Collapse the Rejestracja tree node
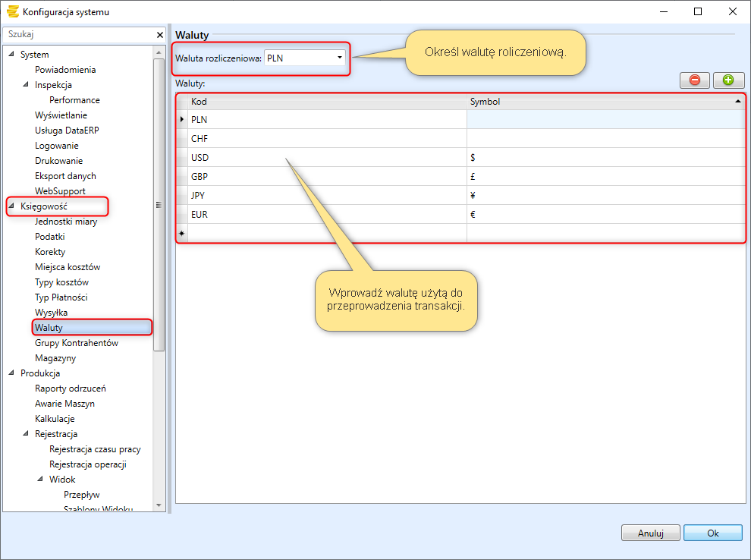 tap(26, 434)
